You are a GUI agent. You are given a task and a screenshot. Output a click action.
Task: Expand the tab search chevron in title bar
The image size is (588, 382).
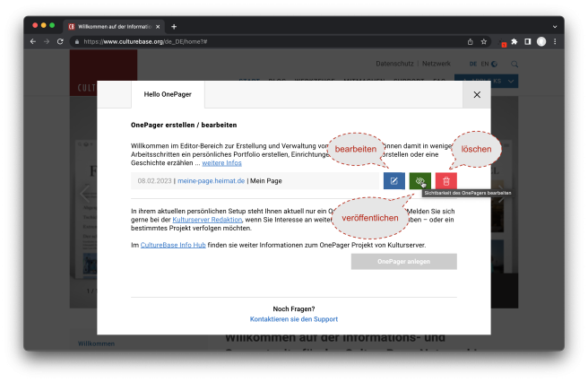tap(553, 26)
